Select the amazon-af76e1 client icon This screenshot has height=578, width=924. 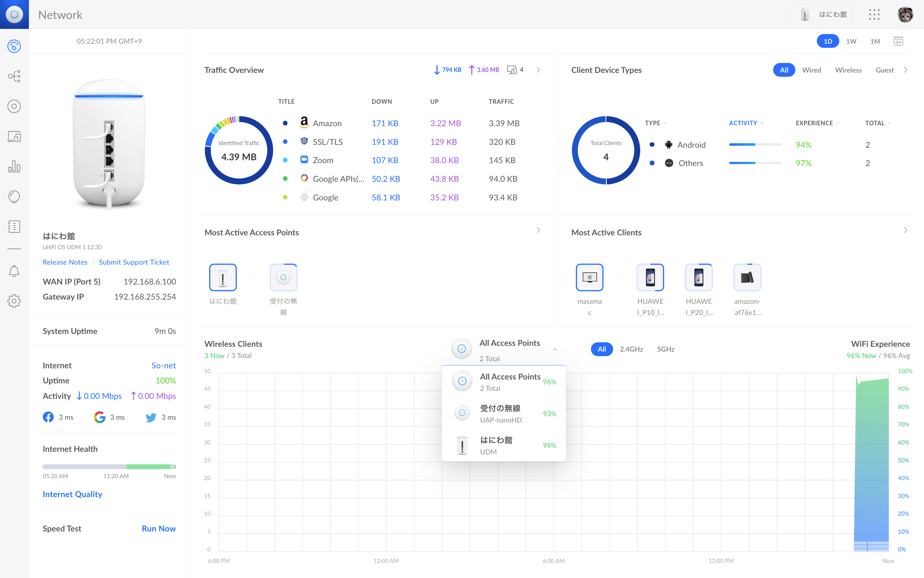click(x=747, y=277)
